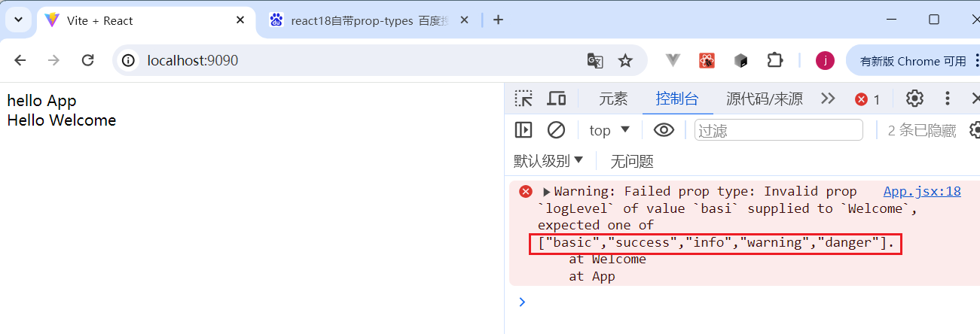Click the 无问题 issues indicator

coord(631,161)
